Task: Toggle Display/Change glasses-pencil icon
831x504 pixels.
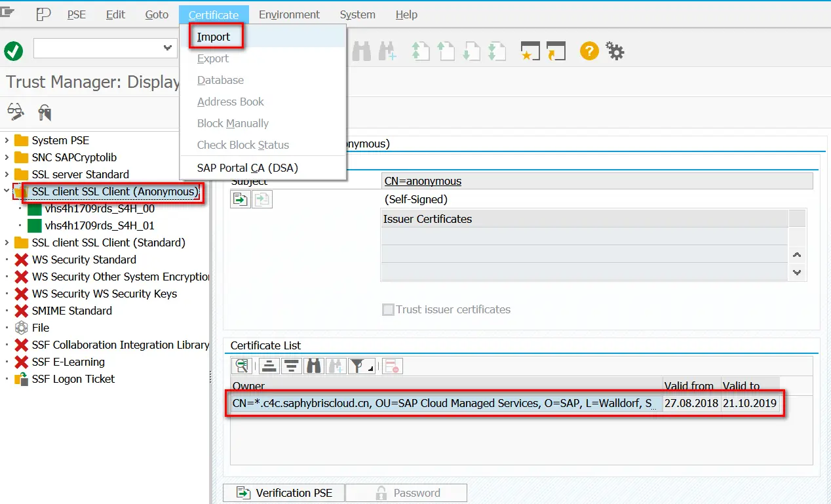Action: (x=16, y=111)
